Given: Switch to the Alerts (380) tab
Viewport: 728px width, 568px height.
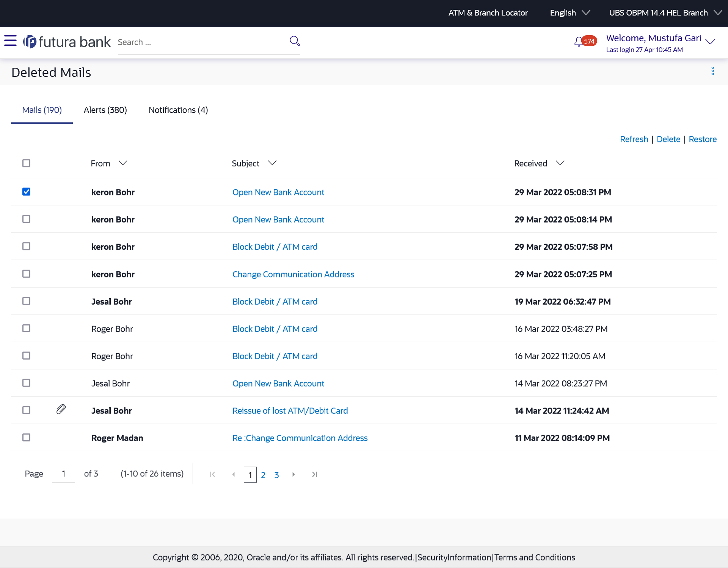Looking at the screenshot, I should tap(105, 110).
